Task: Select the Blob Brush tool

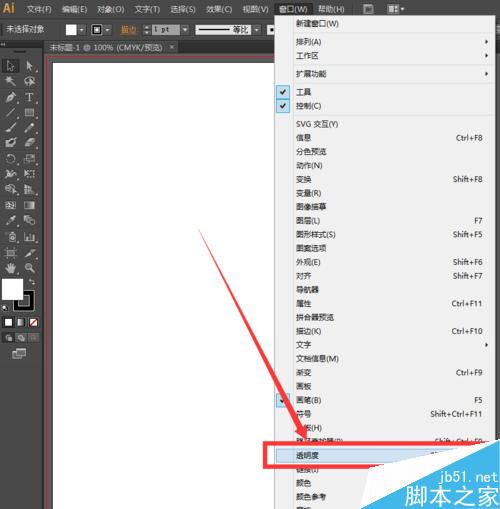Action: click(10, 143)
